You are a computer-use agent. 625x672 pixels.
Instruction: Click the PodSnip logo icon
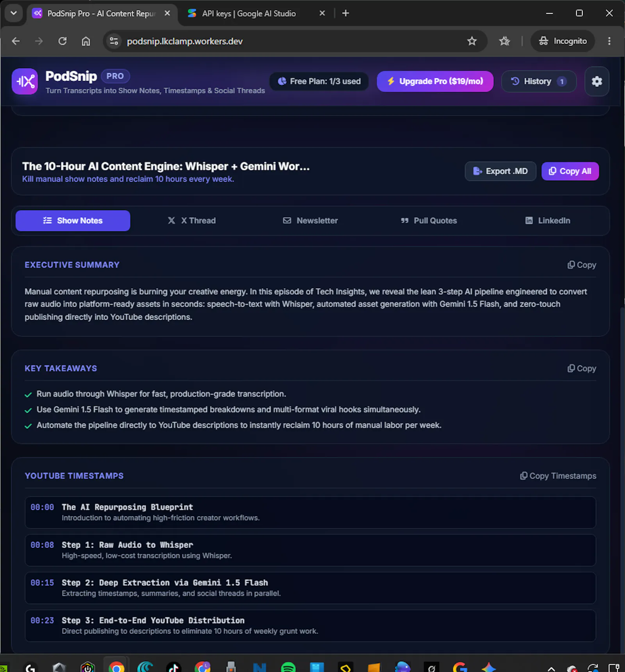tap(25, 81)
